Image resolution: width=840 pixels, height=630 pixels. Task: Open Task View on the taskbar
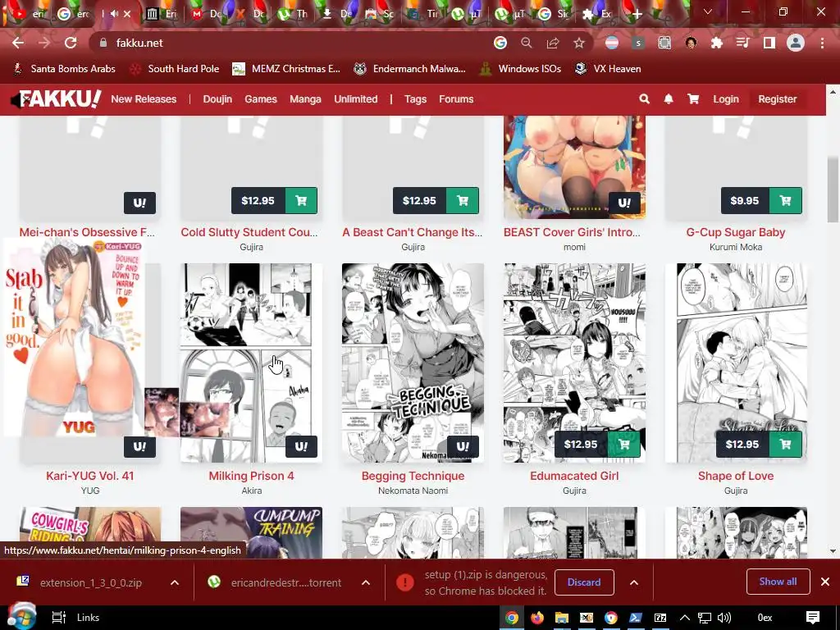(x=58, y=618)
